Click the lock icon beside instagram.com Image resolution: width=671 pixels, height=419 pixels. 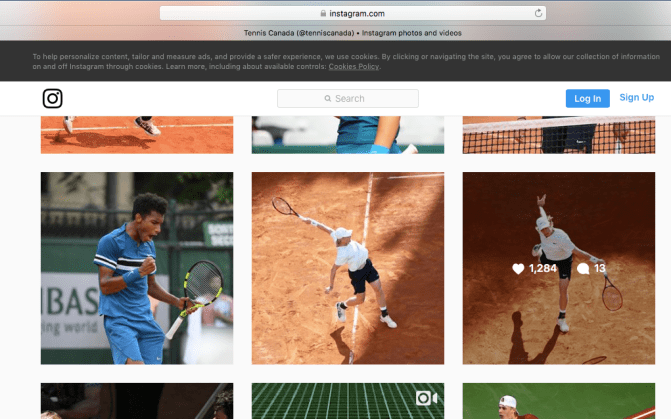pyautogui.click(x=323, y=13)
